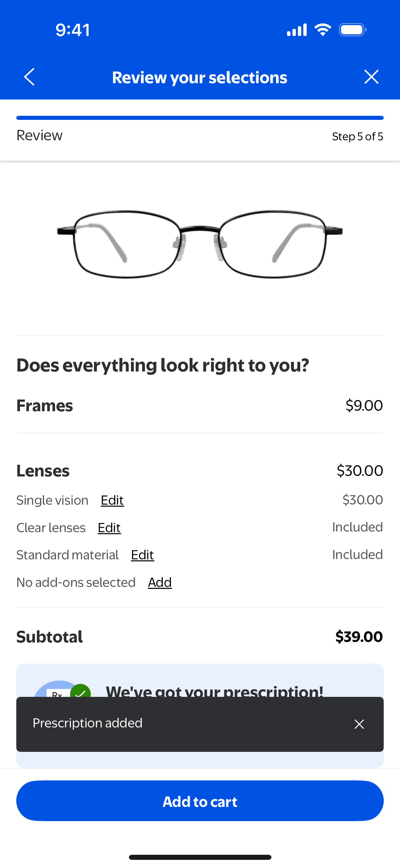
Task: Tap the battery status icon
Action: tap(353, 30)
